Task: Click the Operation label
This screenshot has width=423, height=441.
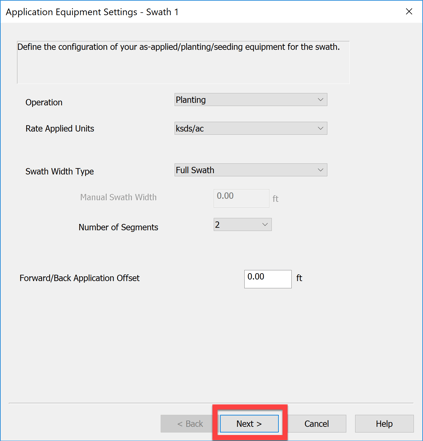Action: pos(44,102)
